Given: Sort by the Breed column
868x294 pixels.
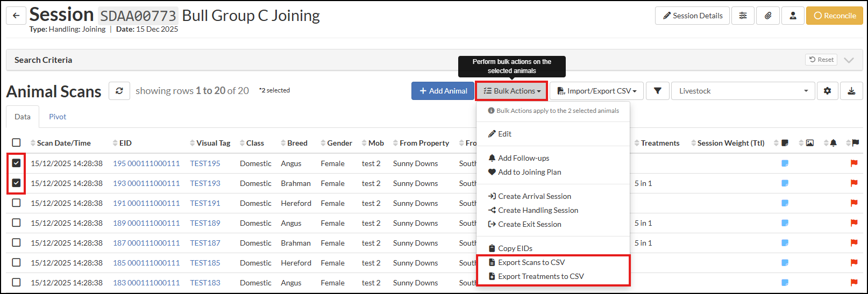Looking at the screenshot, I should coord(294,143).
